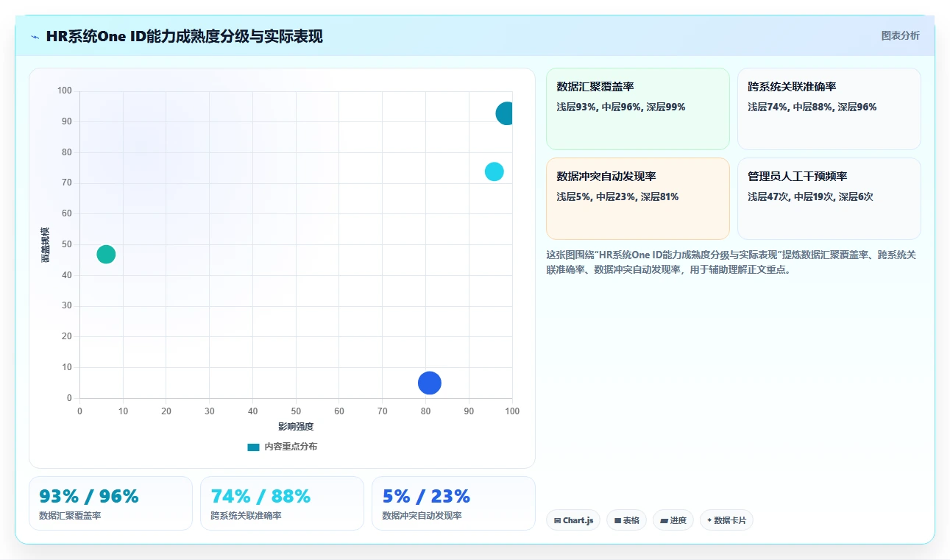The width and height of the screenshot is (950, 560).
Task: Click the 93% / 96% stat card
Action: click(x=110, y=503)
